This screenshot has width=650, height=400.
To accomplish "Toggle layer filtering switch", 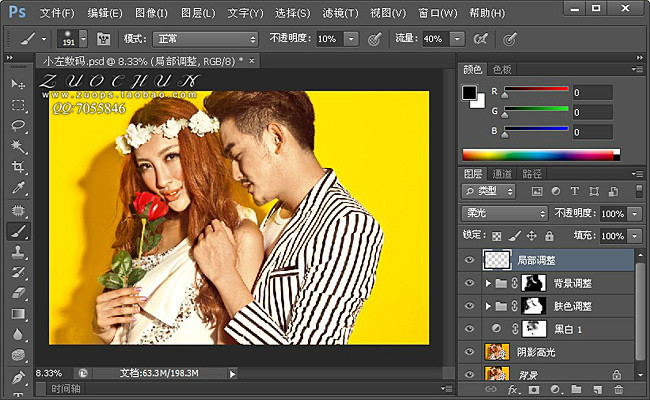I will click(639, 191).
